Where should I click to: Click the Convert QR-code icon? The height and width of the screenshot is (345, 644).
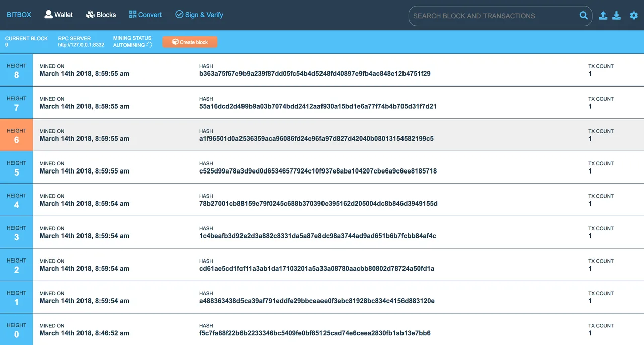click(133, 14)
